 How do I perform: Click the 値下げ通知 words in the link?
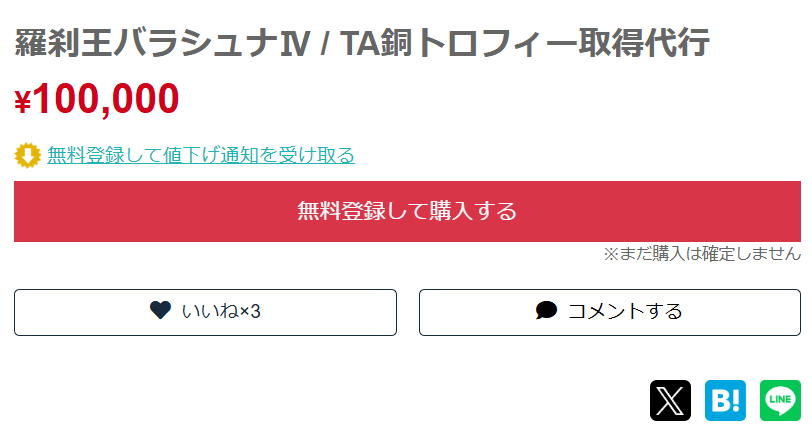click(x=210, y=155)
